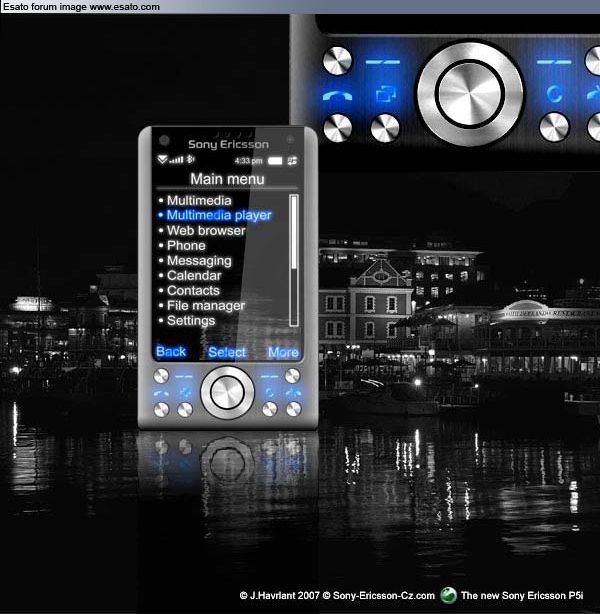Click the green Sony Ericsson orb logo
Image resolution: width=600 pixels, height=614 pixels.
click(x=448, y=595)
